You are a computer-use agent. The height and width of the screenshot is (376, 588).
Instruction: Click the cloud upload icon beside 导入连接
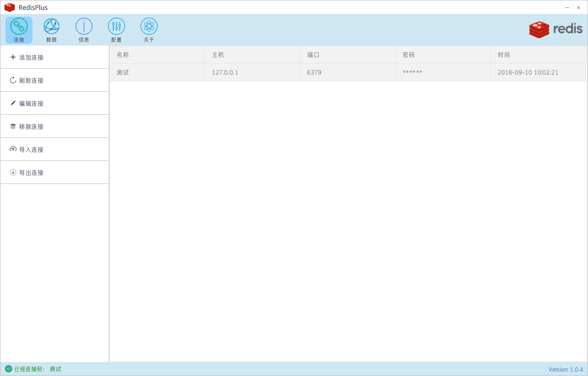pos(13,149)
